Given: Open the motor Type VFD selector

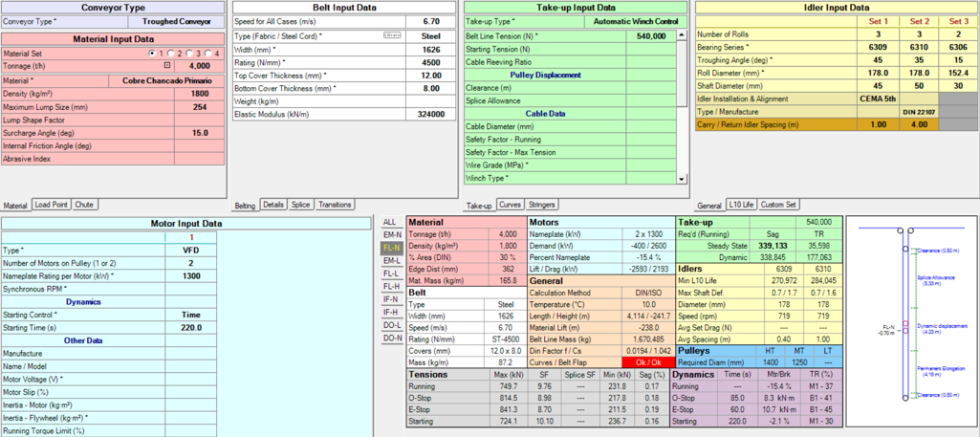Looking at the screenshot, I should point(190,250).
